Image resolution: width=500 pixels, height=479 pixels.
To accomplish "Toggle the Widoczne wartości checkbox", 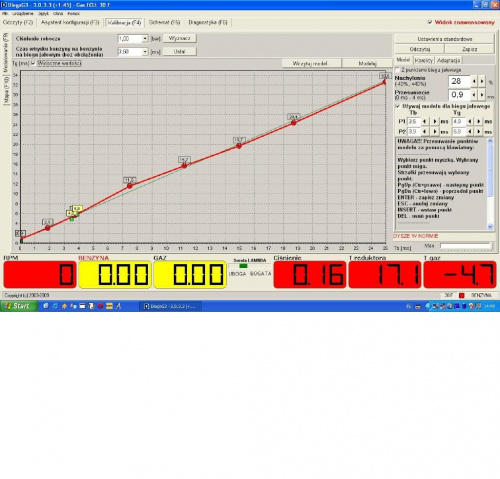I will click(x=33, y=63).
